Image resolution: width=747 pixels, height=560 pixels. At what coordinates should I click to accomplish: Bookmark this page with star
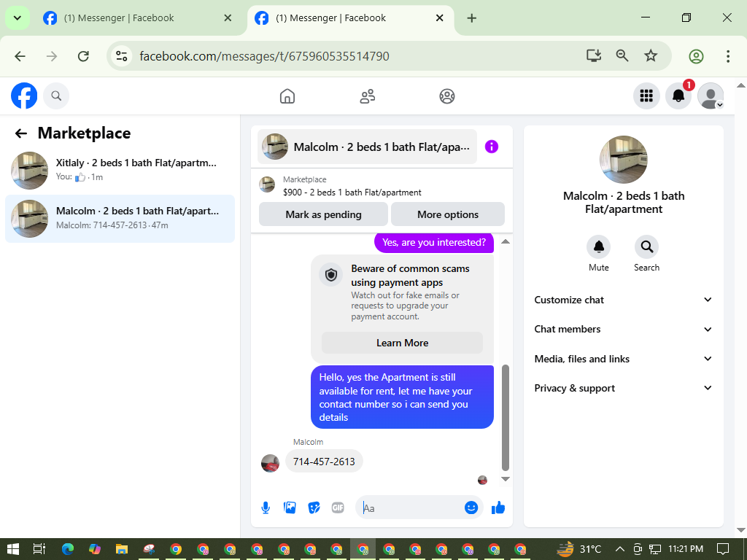point(651,55)
